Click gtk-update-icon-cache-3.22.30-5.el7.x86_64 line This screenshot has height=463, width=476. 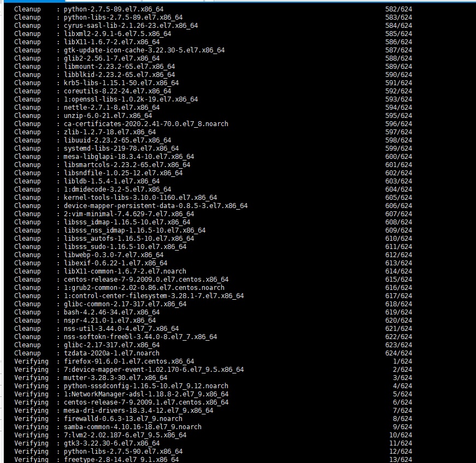click(x=144, y=50)
